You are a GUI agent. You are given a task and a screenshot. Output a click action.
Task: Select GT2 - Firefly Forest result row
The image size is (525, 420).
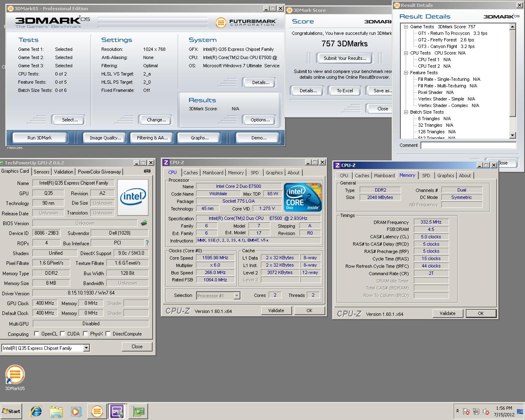click(446, 40)
